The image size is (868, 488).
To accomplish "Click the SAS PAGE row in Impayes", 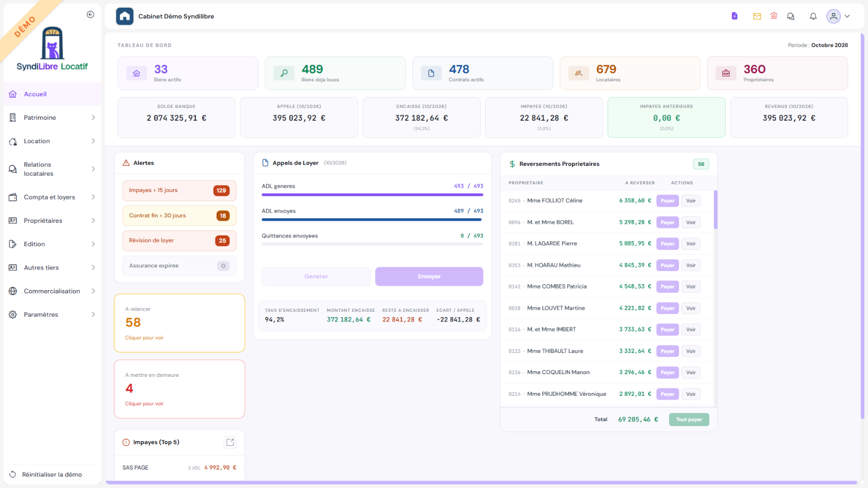I will click(180, 468).
